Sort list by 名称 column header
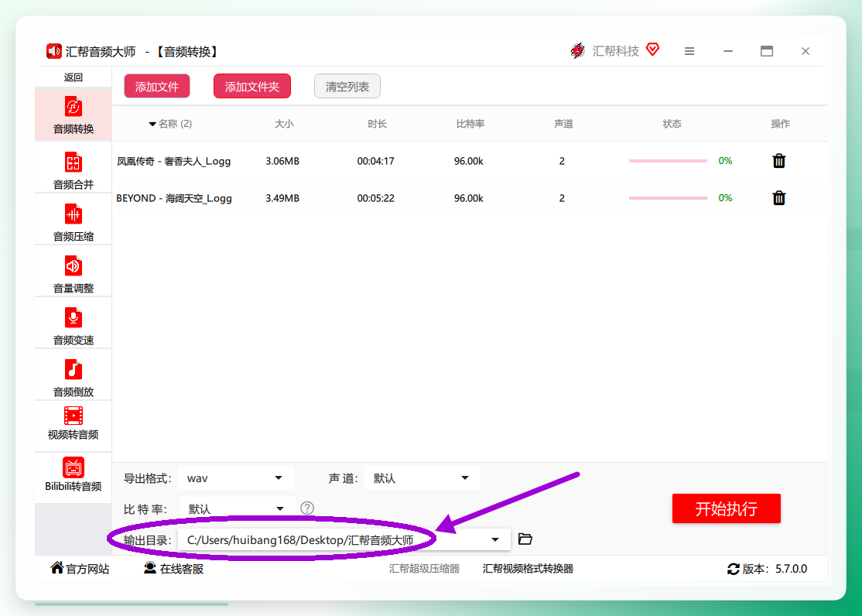Viewport: 862px width, 616px height. tap(170, 124)
